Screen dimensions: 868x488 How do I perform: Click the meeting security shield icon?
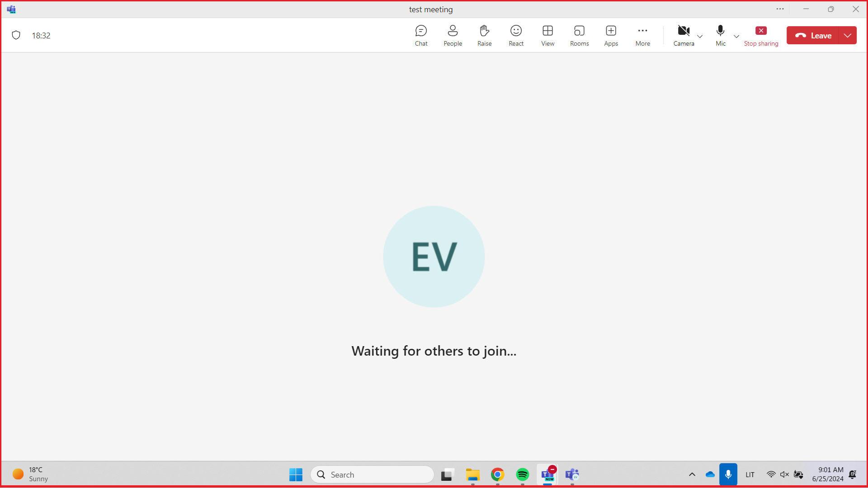[x=16, y=35]
